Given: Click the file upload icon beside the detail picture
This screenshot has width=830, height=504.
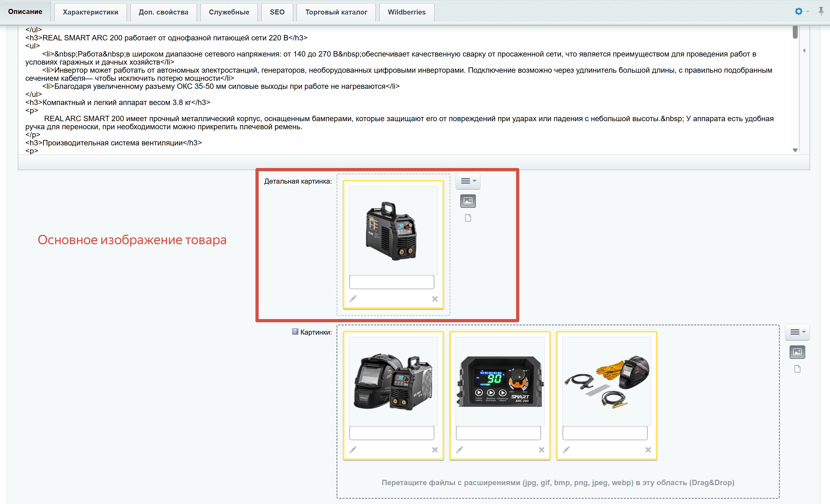Looking at the screenshot, I should (468, 218).
